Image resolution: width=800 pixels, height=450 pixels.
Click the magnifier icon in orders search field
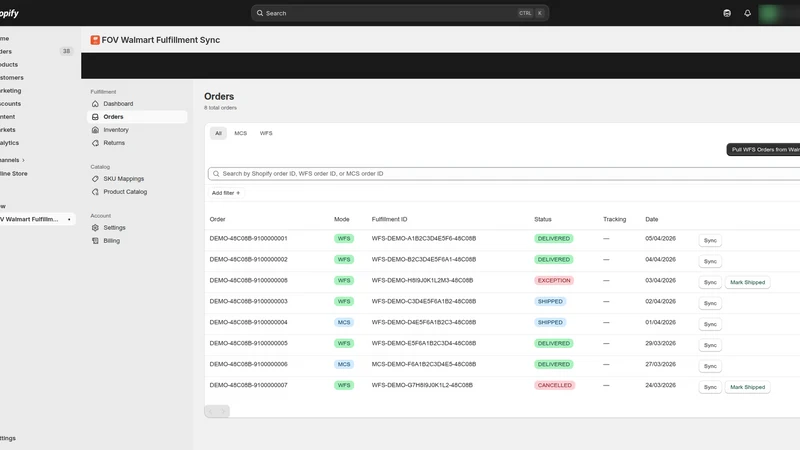pyautogui.click(x=216, y=173)
